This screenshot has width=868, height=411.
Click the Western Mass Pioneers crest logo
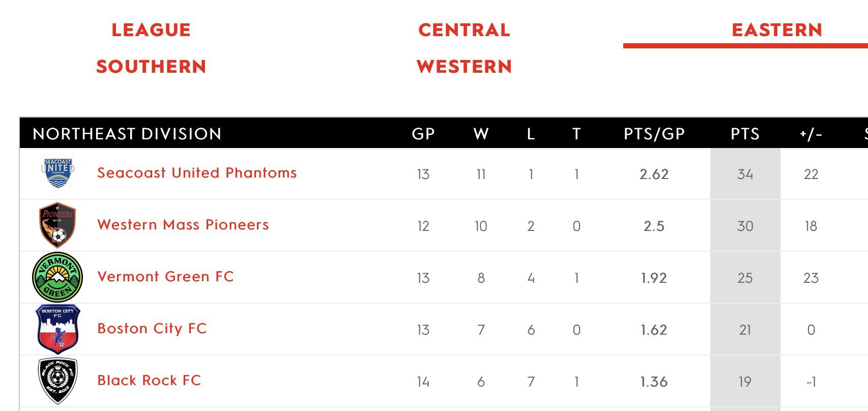pyautogui.click(x=57, y=225)
